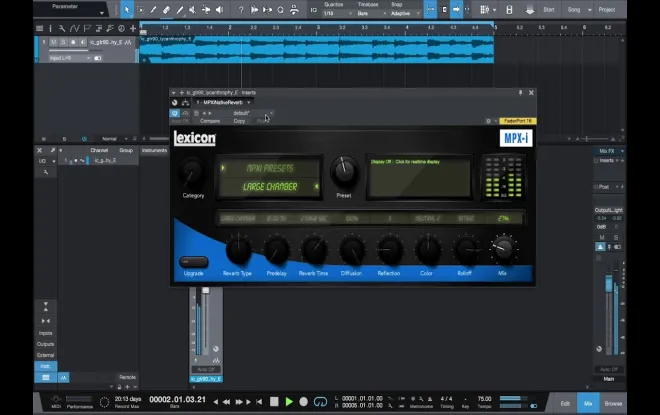Toggle Snap to grid button
Image resolution: width=660 pixels, height=415 pixels.
430,10
